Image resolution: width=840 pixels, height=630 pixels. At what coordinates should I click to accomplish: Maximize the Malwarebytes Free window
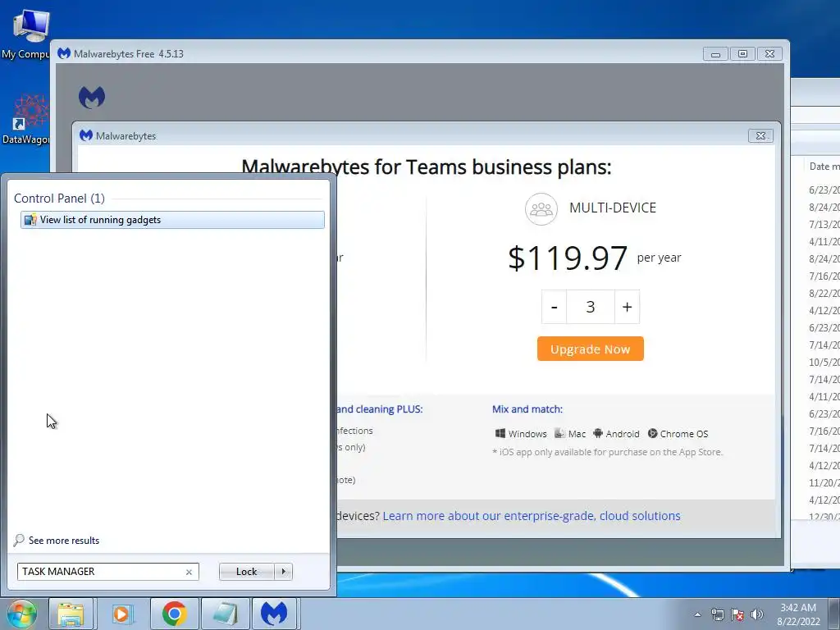[x=742, y=54]
